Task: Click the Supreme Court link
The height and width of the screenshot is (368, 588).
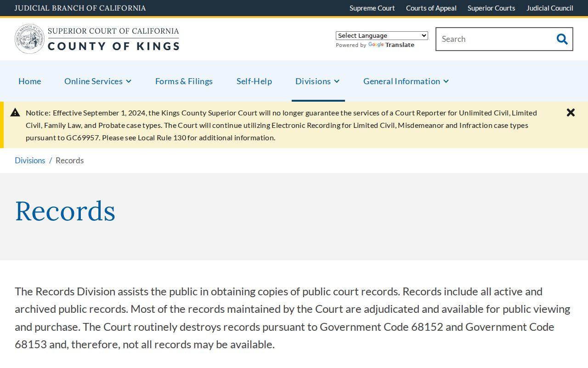Action: pos(372,8)
